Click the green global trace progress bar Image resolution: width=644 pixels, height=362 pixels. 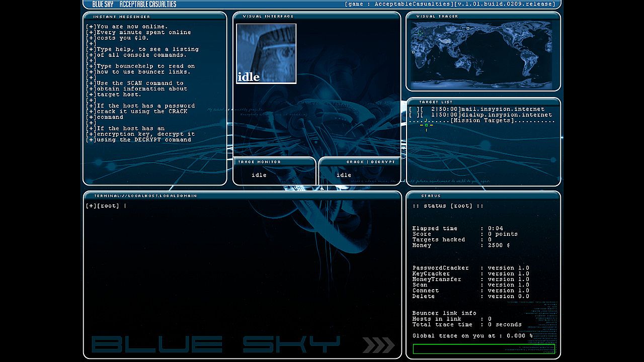tap(484, 348)
